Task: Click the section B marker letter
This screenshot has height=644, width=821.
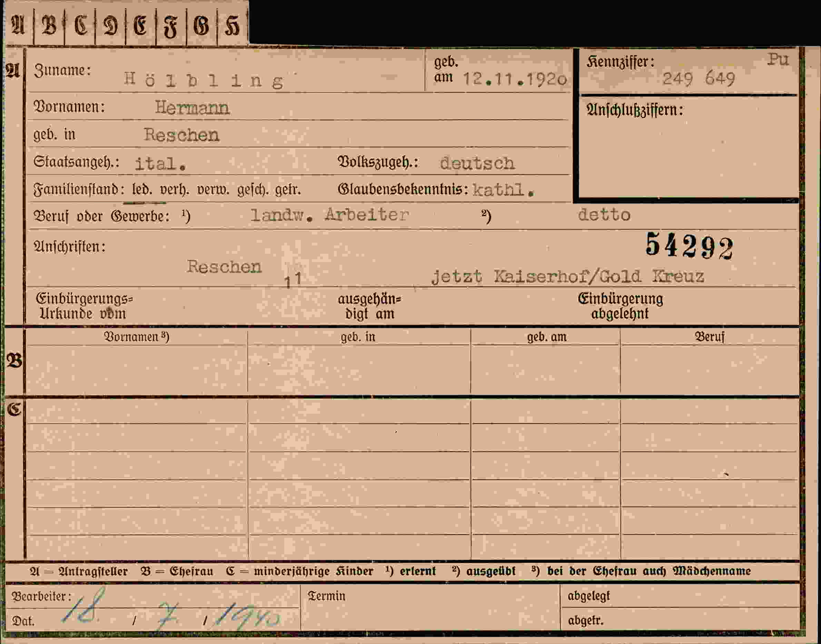Action: [x=14, y=361]
